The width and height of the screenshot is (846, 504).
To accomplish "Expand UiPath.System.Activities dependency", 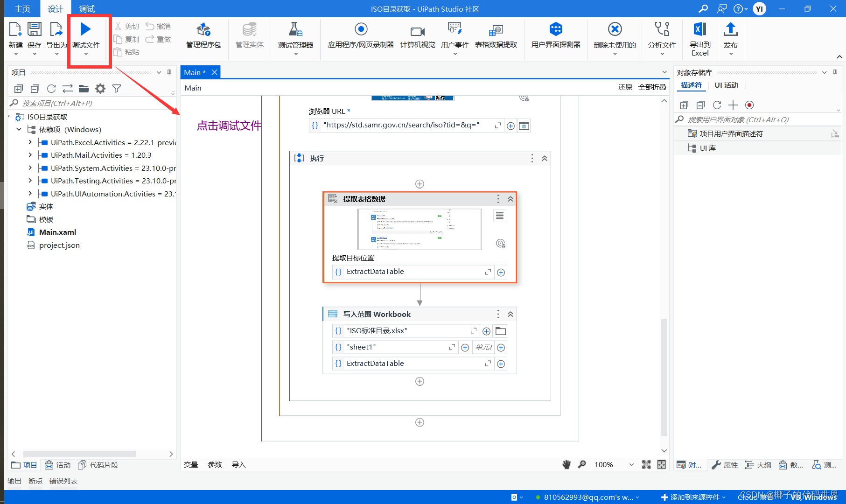I will tap(30, 168).
